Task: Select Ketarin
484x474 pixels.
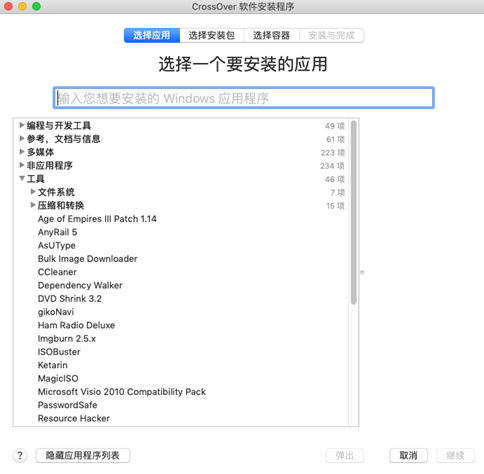Action: (53, 365)
